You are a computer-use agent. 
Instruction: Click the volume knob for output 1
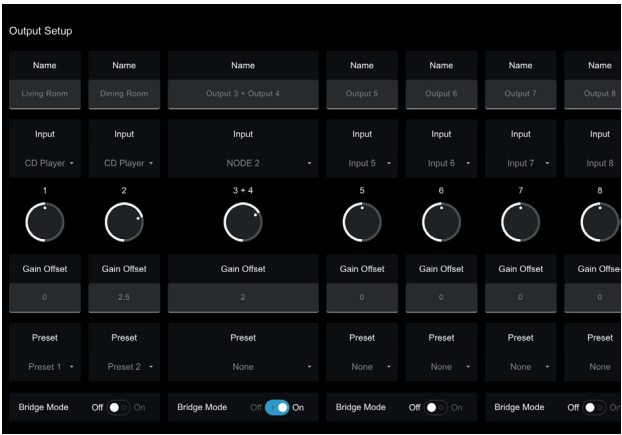45,223
